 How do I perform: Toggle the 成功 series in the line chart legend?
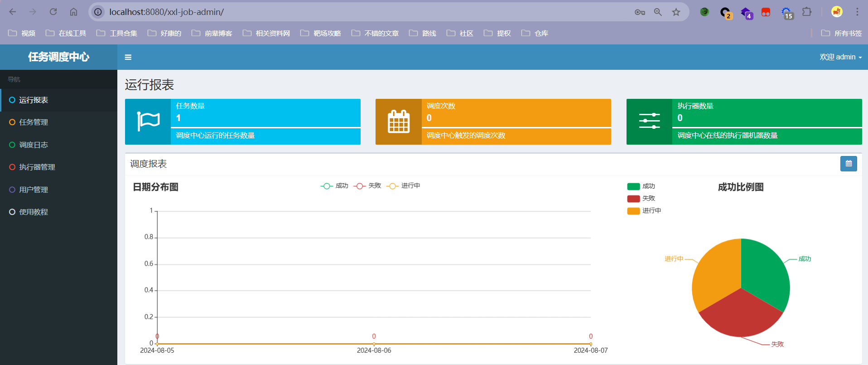[x=334, y=186]
